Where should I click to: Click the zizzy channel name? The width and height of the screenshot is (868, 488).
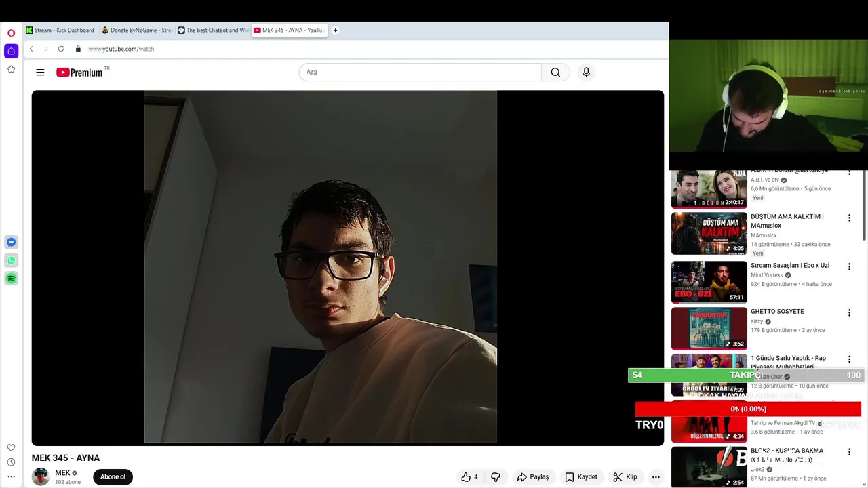pyautogui.click(x=757, y=321)
